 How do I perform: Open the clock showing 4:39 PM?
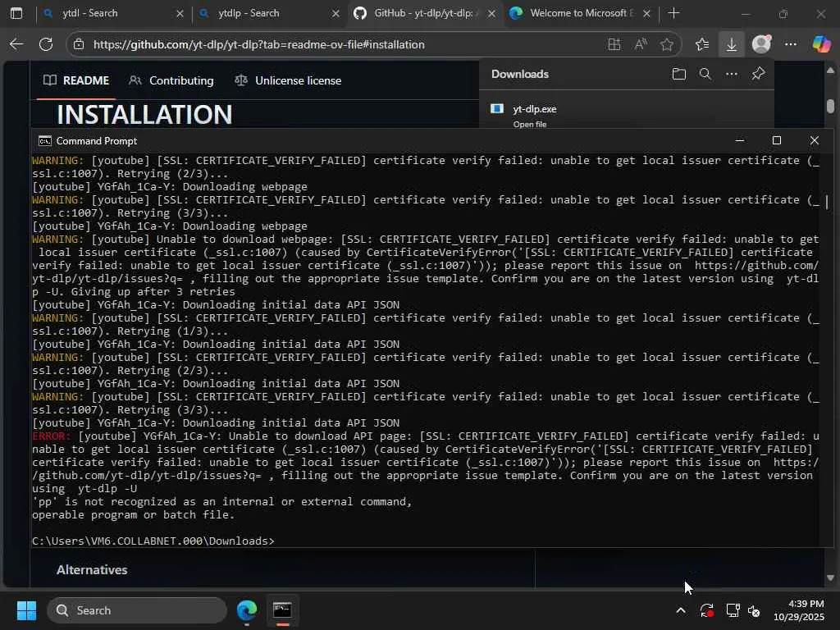tap(799, 610)
